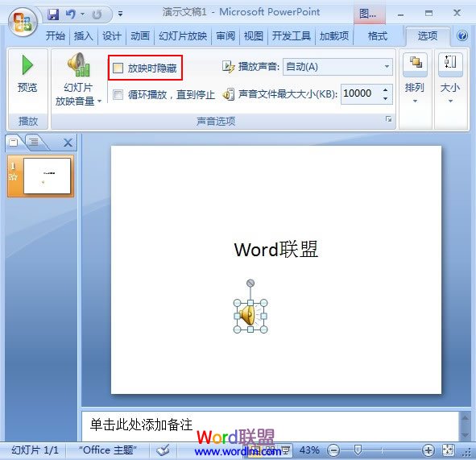Redo the last action
The image size is (476, 460).
pos(97,14)
